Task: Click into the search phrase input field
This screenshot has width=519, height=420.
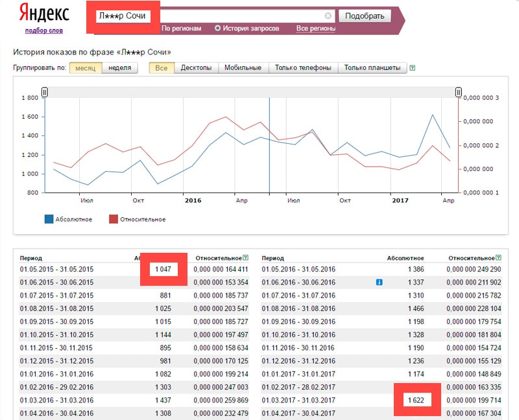Action: [215, 16]
